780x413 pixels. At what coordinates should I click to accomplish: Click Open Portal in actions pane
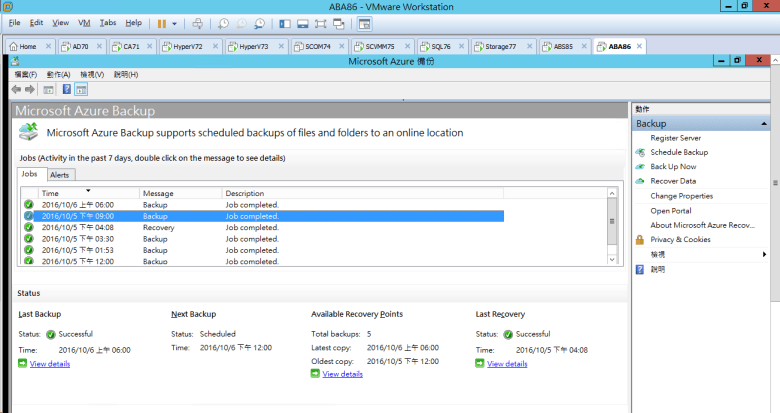670,210
